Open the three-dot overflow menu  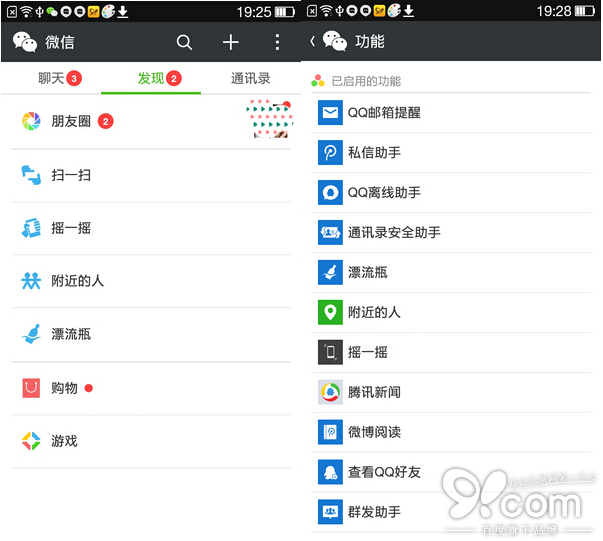277,42
